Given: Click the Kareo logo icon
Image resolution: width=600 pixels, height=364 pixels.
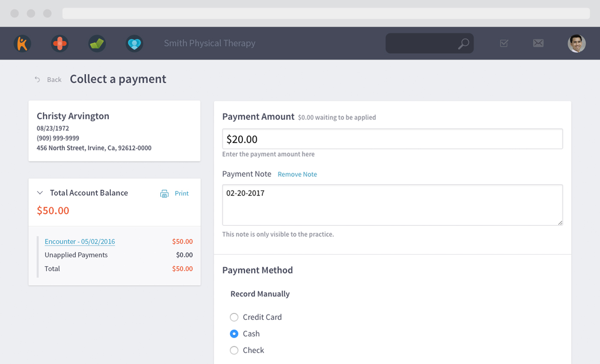Looking at the screenshot, I should [22, 43].
